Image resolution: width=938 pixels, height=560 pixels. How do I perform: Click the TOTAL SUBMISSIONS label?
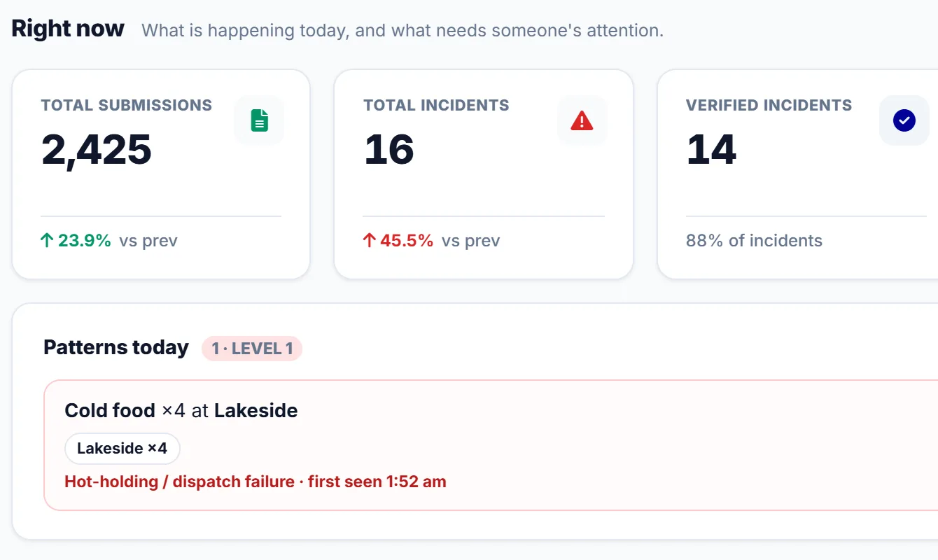click(127, 106)
